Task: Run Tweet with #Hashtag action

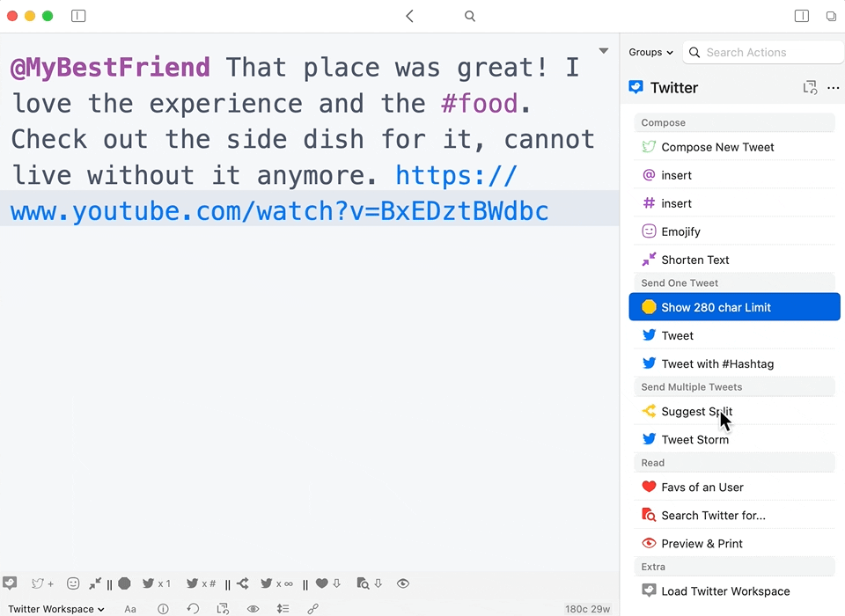Action: [734, 363]
